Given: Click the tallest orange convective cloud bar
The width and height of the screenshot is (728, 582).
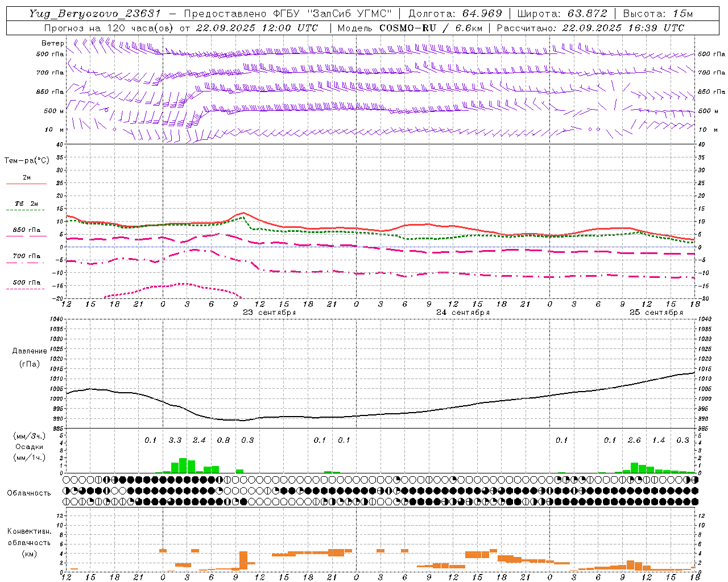Looking at the screenshot, I should pos(243,560).
